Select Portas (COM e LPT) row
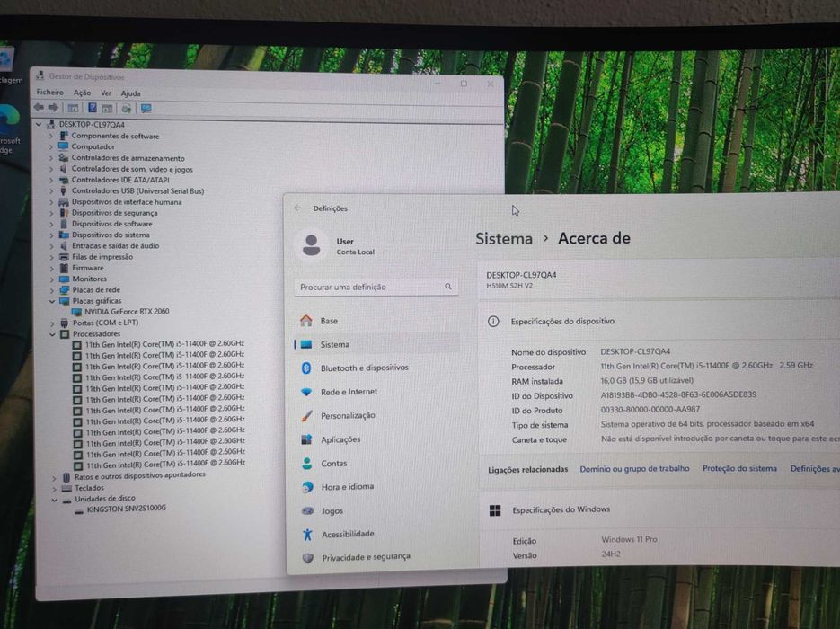 coord(105,323)
